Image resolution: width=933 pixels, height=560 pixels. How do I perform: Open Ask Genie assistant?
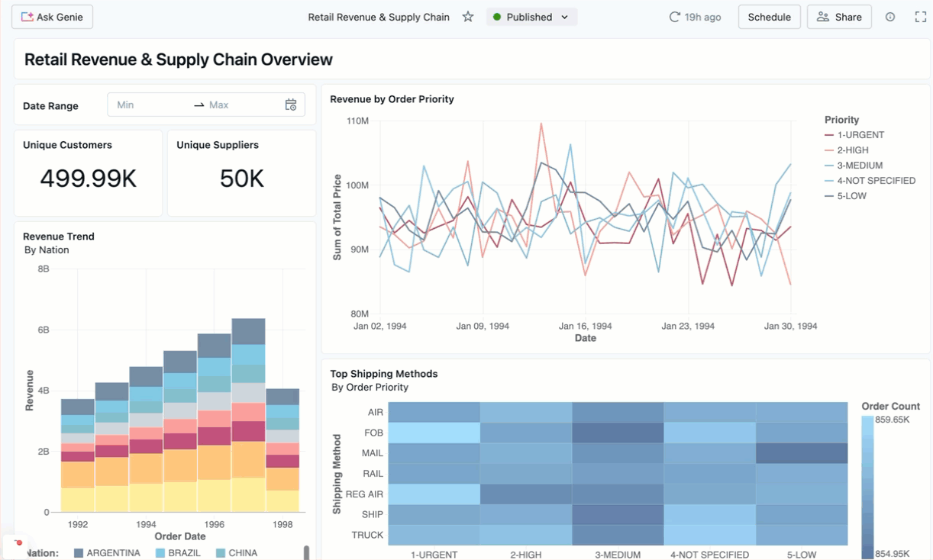coord(52,16)
